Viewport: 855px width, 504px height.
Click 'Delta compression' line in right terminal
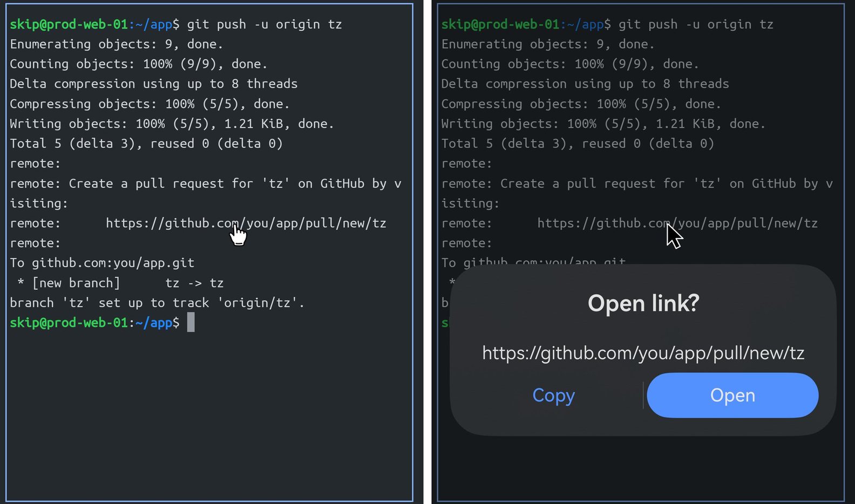point(585,84)
